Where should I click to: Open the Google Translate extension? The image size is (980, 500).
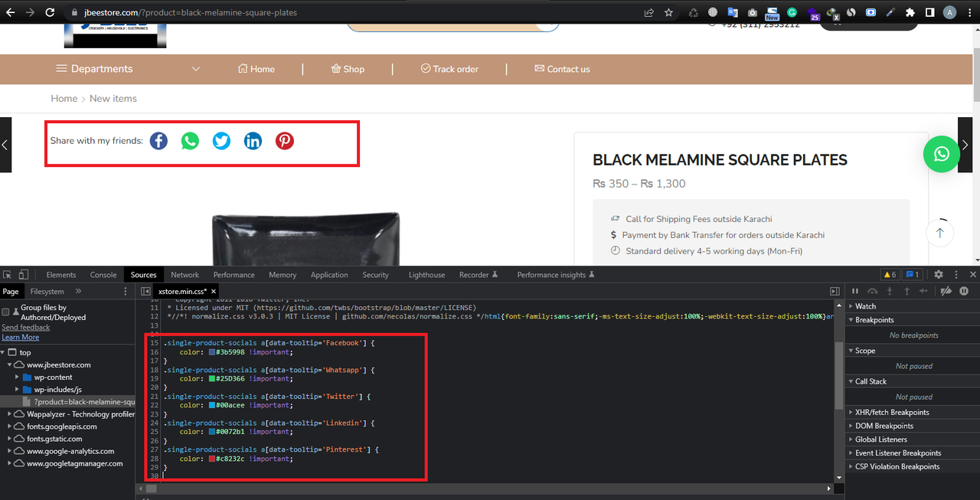733,12
